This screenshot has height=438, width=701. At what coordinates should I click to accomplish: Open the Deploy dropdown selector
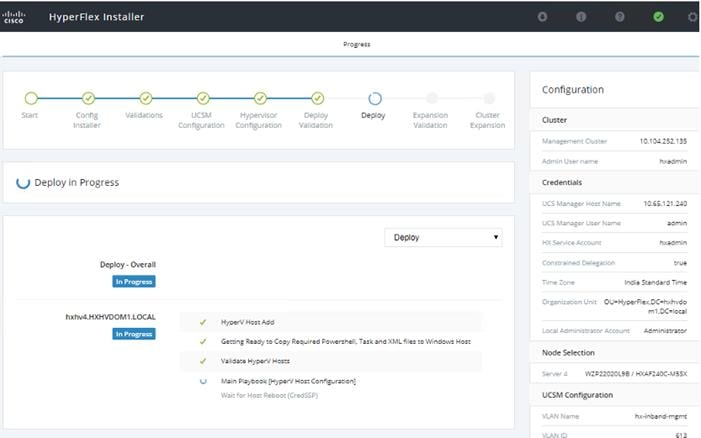point(443,237)
